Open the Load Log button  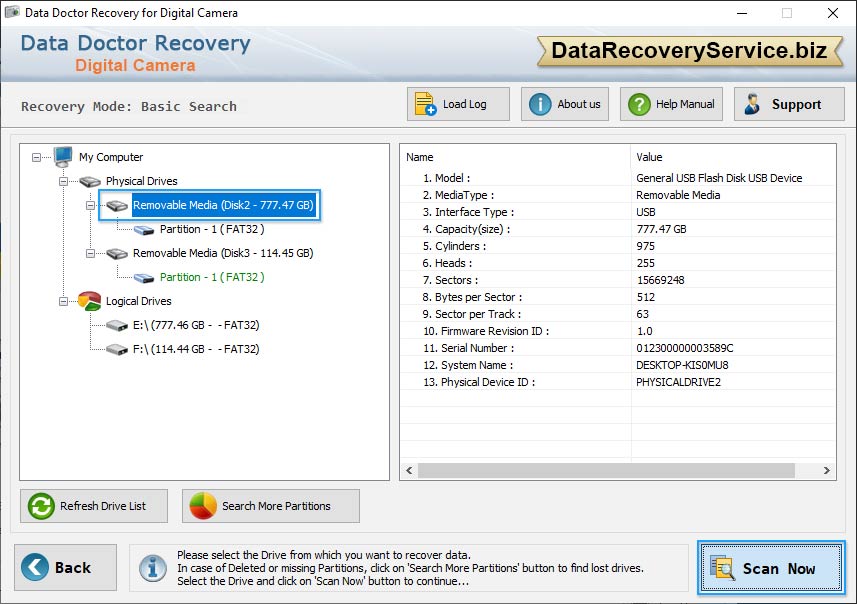tap(458, 104)
